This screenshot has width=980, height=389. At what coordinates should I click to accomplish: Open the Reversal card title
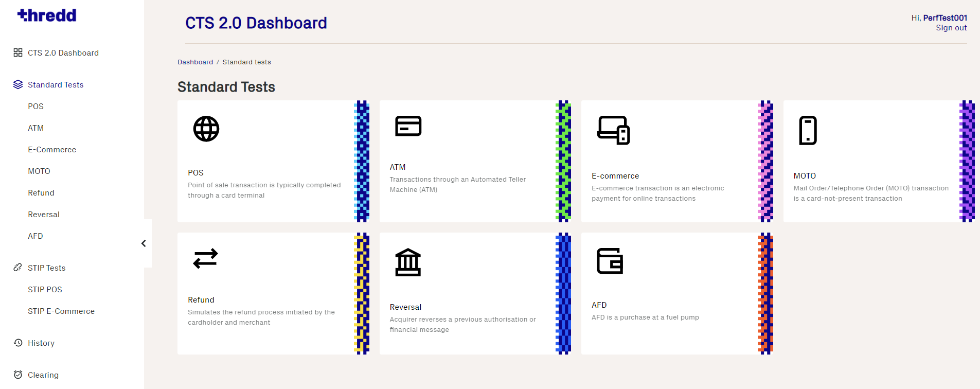point(405,307)
